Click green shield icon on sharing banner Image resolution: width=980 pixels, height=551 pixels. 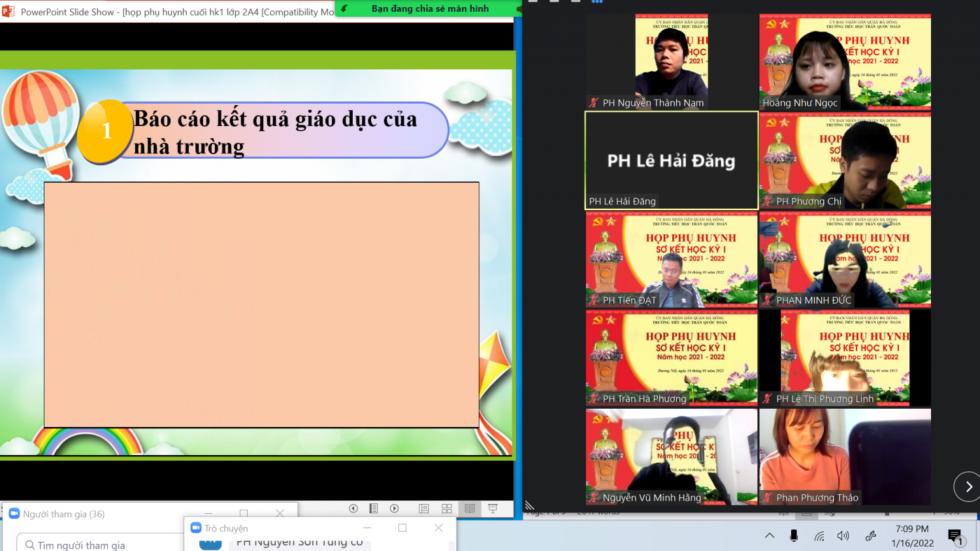point(344,8)
